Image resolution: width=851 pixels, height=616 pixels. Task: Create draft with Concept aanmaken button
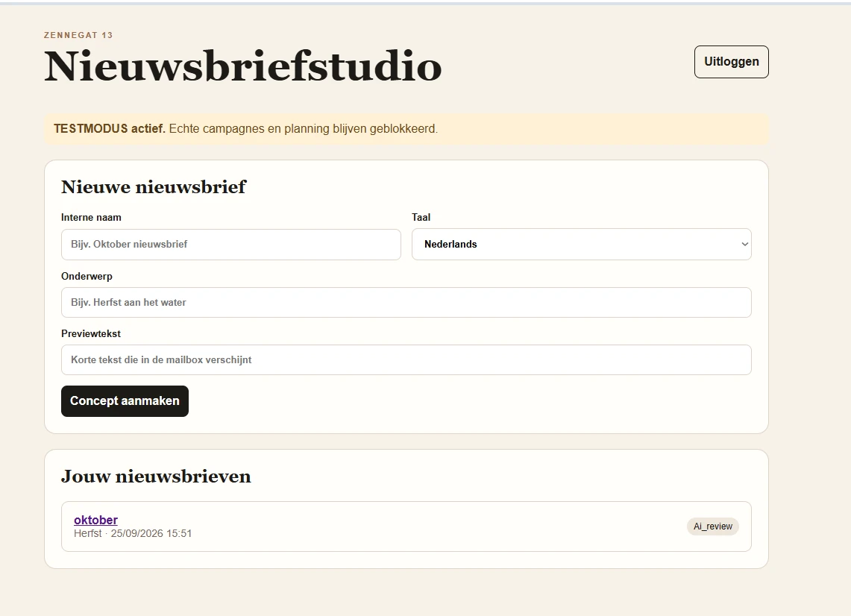(125, 401)
